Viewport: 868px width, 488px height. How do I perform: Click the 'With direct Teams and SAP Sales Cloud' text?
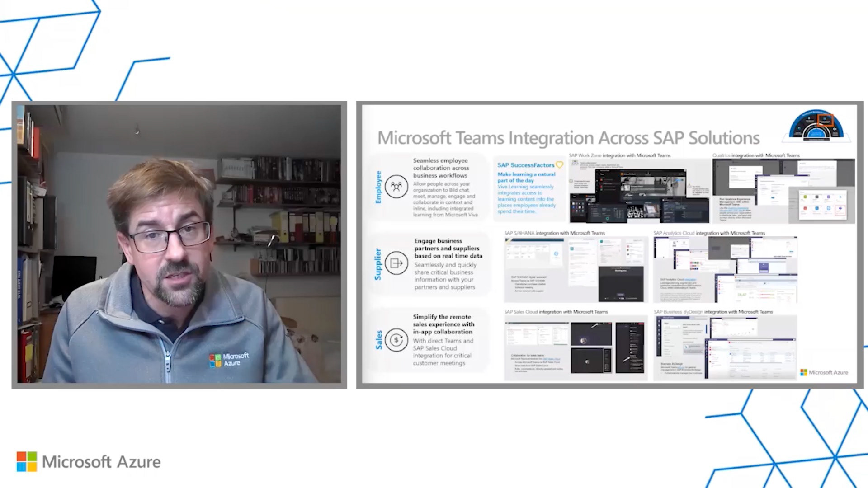point(443,352)
